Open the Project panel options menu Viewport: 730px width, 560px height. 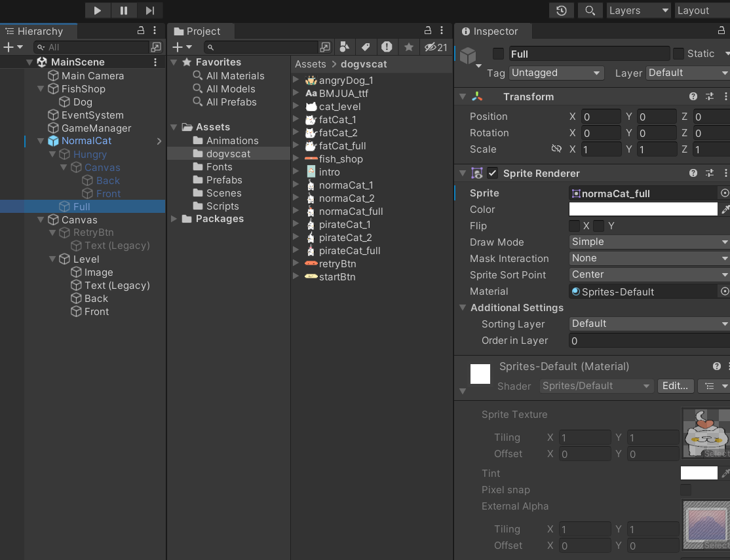[442, 31]
